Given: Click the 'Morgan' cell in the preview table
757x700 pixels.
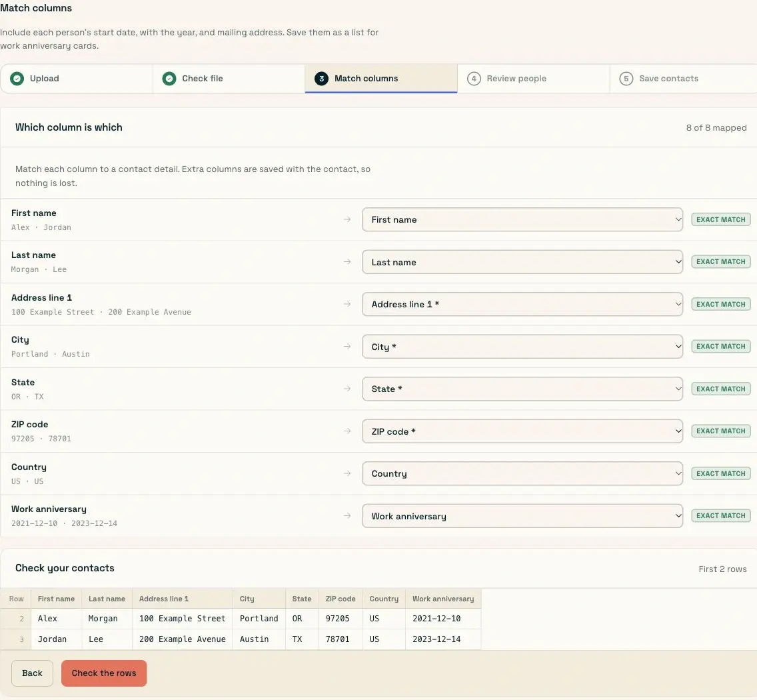Looking at the screenshot, I should [107, 619].
